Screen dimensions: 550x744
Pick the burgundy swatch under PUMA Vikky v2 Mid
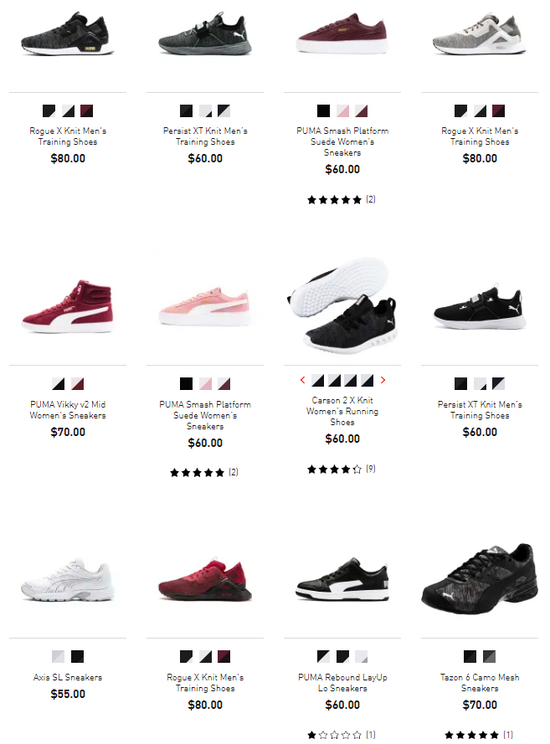click(x=77, y=384)
